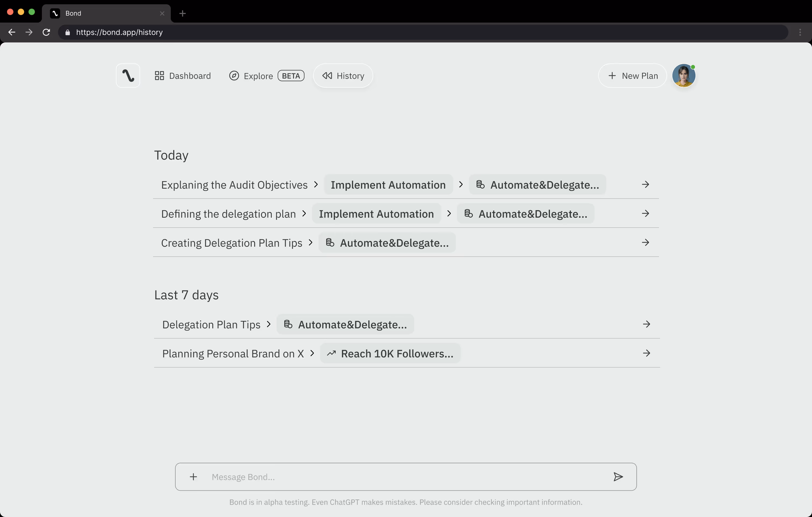Open the Planning Personal Brand on X arrow
This screenshot has height=517, width=812.
646,353
